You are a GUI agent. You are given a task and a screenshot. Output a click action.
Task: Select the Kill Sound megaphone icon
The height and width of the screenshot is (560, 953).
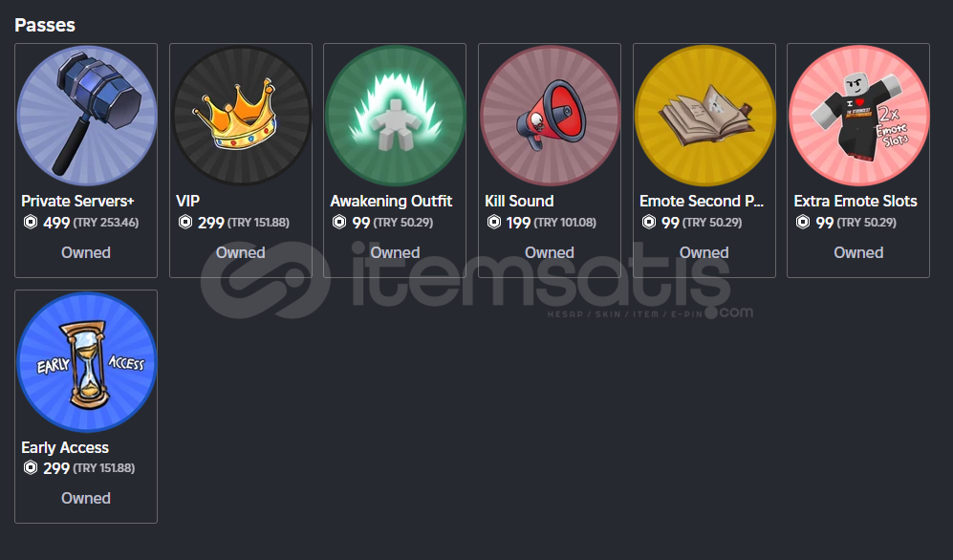pos(550,116)
